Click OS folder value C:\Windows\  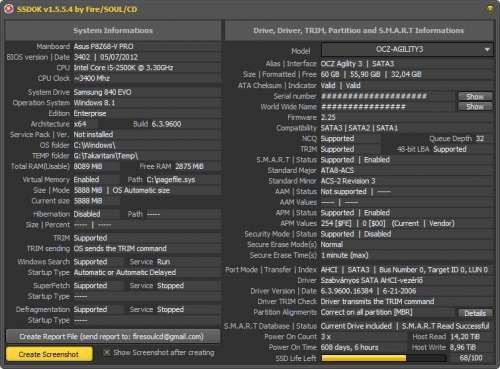pyautogui.click(x=94, y=145)
